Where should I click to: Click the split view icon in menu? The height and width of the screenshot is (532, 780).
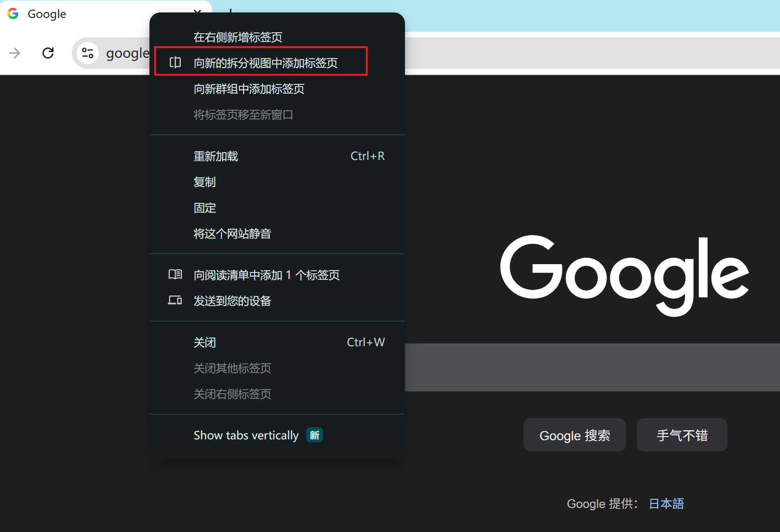175,62
